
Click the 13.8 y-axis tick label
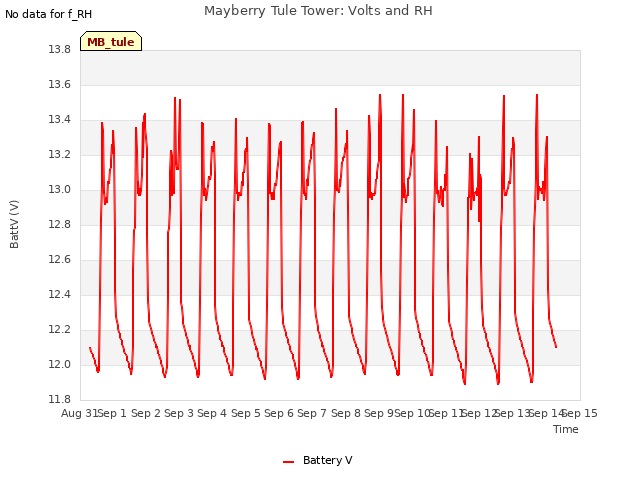click(x=60, y=49)
